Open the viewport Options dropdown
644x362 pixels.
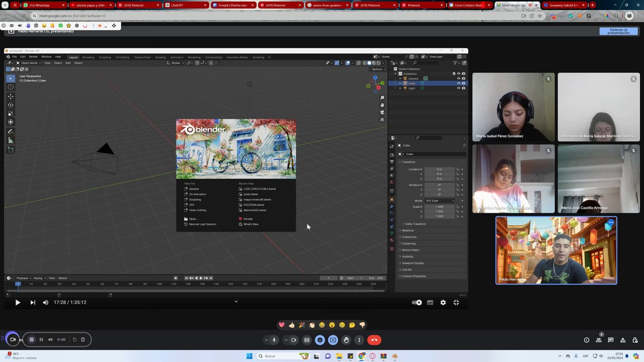pyautogui.click(x=377, y=69)
